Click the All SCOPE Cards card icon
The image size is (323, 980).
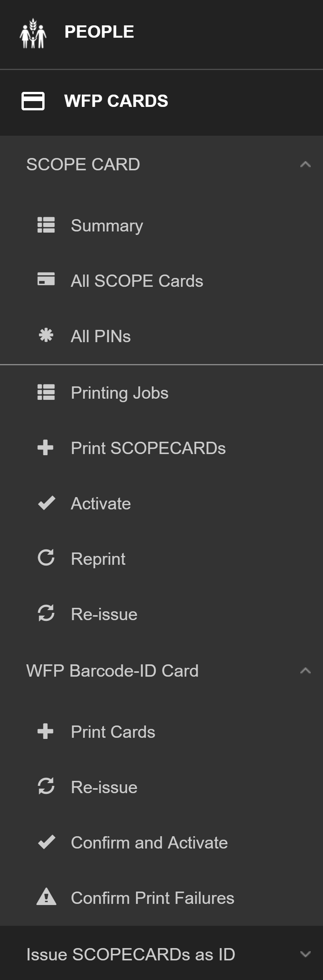click(x=46, y=280)
